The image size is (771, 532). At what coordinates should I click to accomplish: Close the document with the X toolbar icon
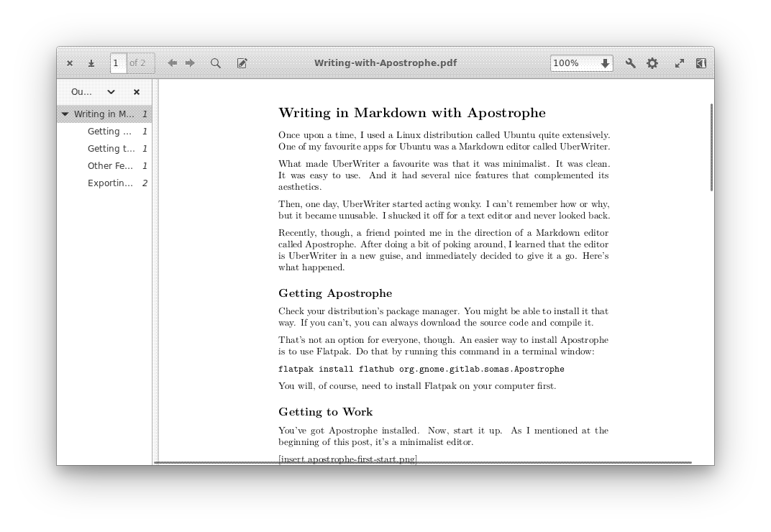(70, 63)
